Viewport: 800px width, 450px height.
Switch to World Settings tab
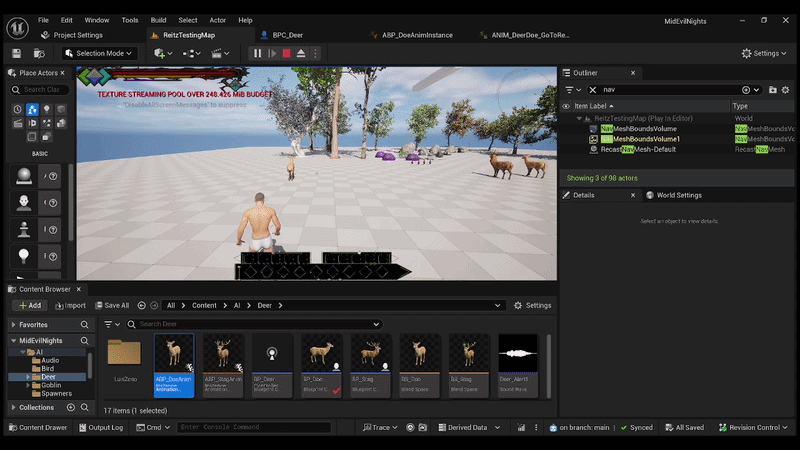coord(674,195)
